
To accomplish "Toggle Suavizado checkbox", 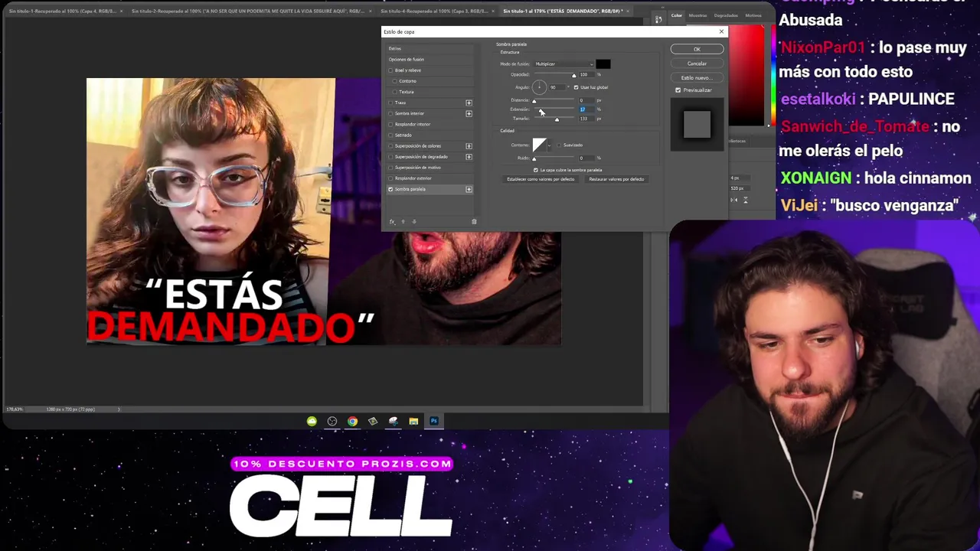I will click(559, 145).
